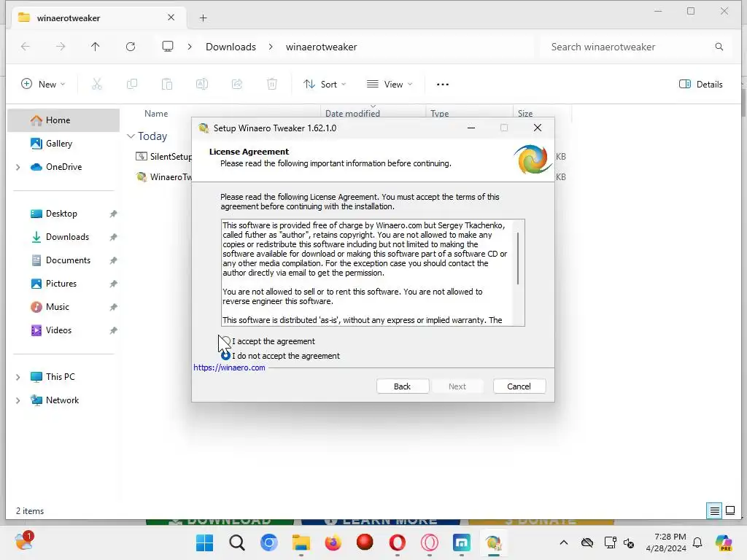Click the greyed-out Next button in setup
Image resolution: width=747 pixels, height=560 pixels.
pos(457,386)
